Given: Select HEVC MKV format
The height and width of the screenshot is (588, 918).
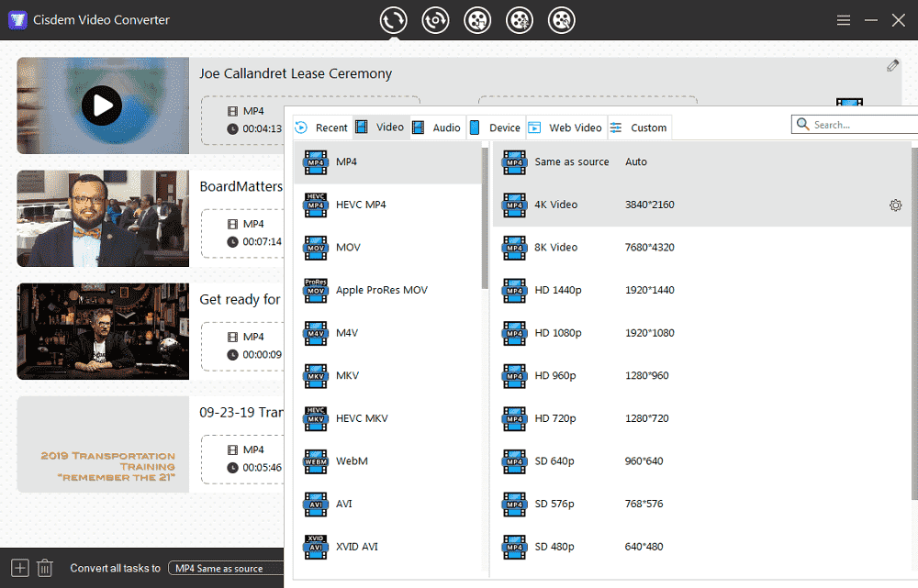Looking at the screenshot, I should (x=387, y=418).
